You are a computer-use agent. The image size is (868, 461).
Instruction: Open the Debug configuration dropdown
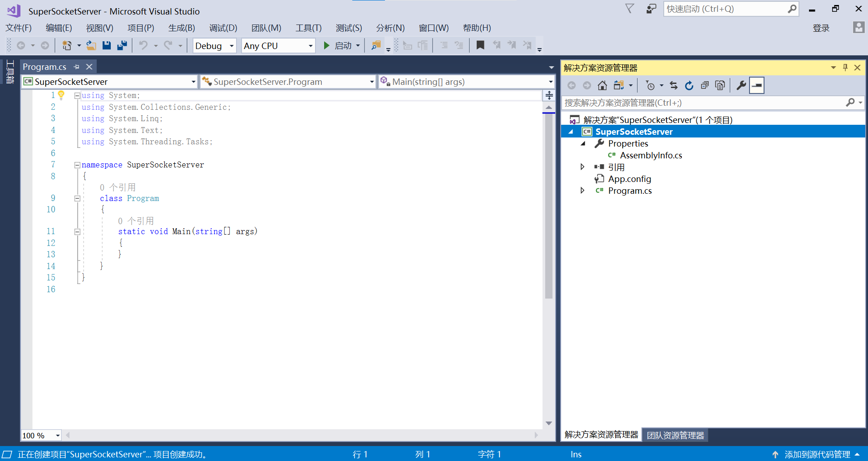pyautogui.click(x=214, y=45)
